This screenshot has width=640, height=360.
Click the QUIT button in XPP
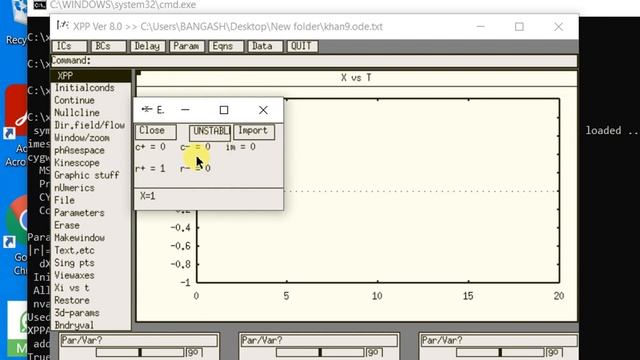coord(302,46)
